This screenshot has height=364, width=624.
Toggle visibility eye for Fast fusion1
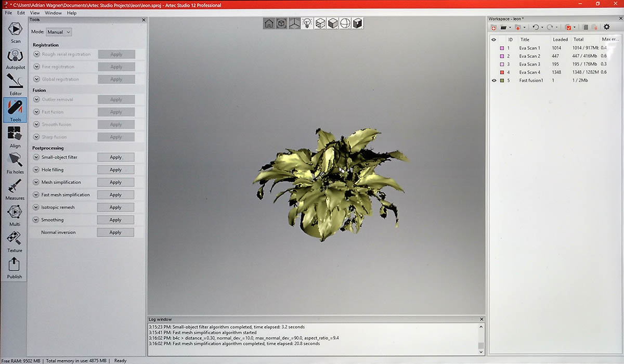coord(494,81)
